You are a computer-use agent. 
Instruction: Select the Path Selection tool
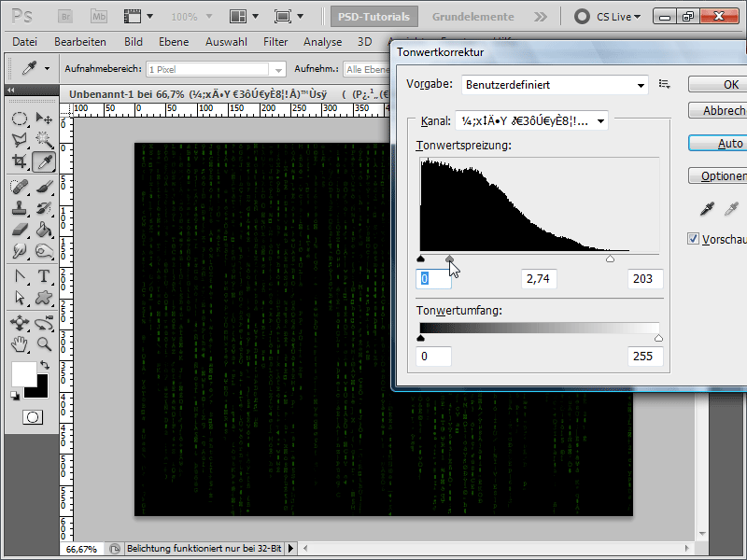19,298
